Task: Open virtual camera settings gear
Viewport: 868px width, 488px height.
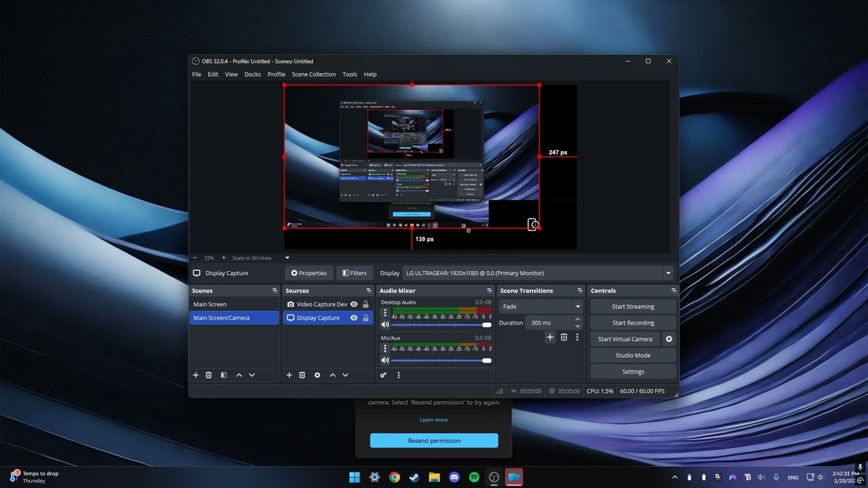Action: click(669, 339)
